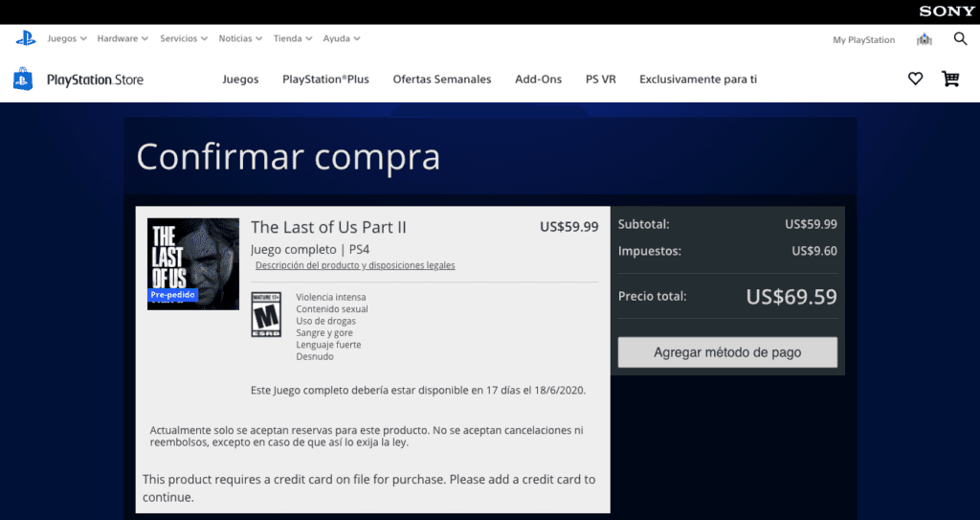The height and width of the screenshot is (520, 980).
Task: Click the Juego completo | PS4 text
Action: tap(310, 249)
